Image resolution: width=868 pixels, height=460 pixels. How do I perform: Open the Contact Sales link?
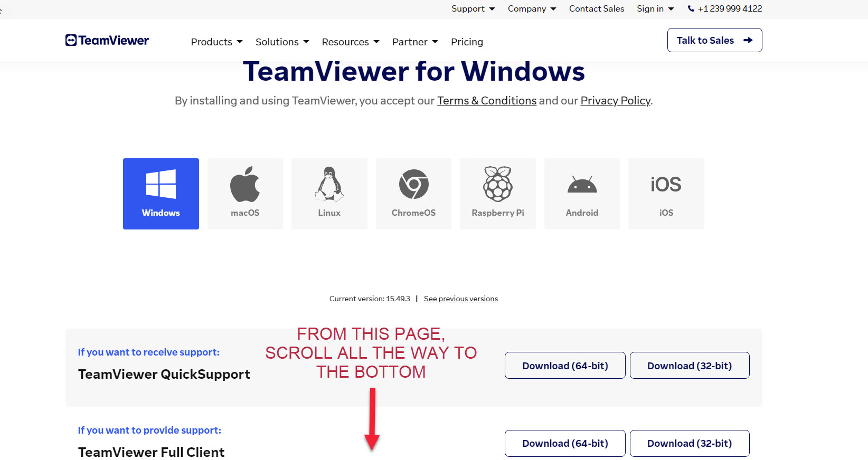pos(597,8)
